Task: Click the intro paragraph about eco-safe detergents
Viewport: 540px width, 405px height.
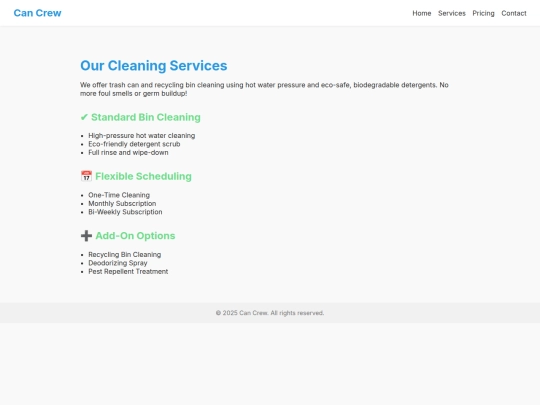Action: (x=264, y=89)
